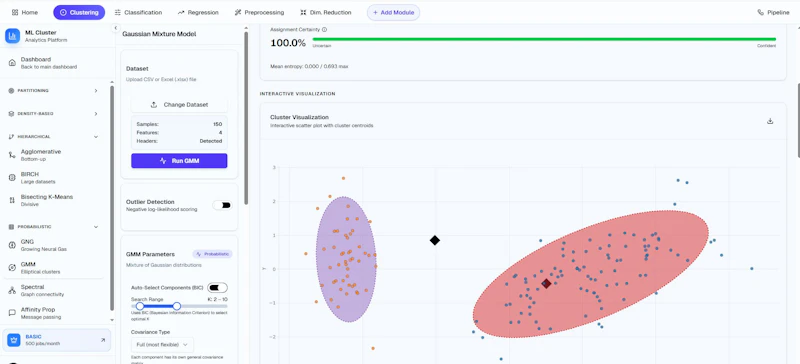Click the red cluster centroid marker
The image size is (800, 364).
tap(546, 283)
